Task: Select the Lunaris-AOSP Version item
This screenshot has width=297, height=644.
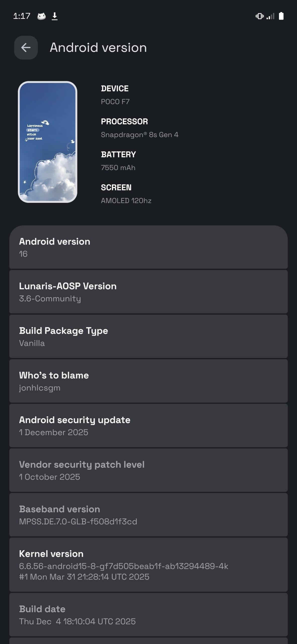Action: pyautogui.click(x=148, y=292)
